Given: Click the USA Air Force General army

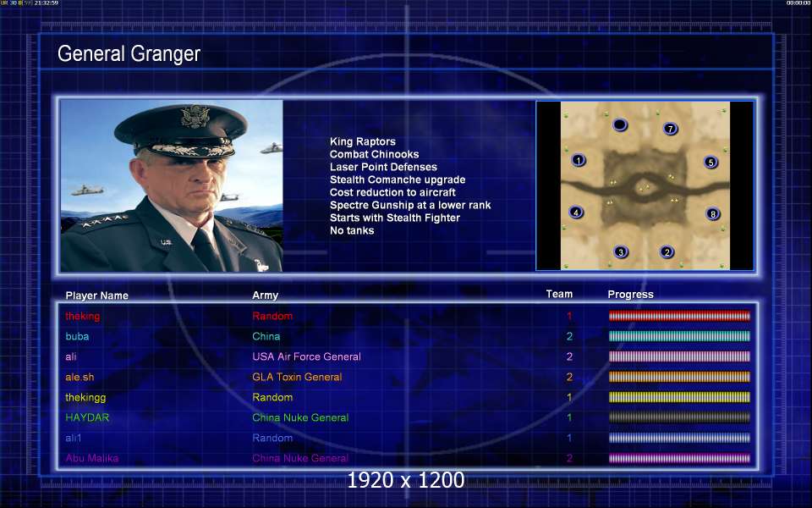Looking at the screenshot, I should pos(306,356).
